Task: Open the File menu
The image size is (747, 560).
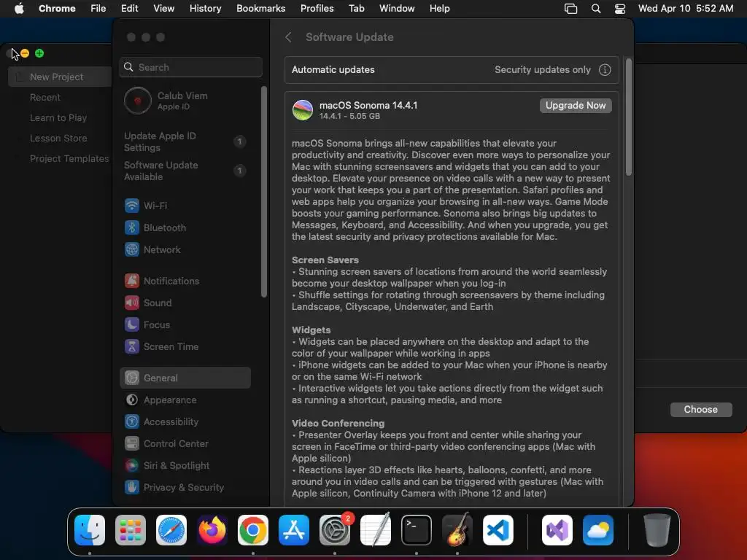Action: click(98, 9)
